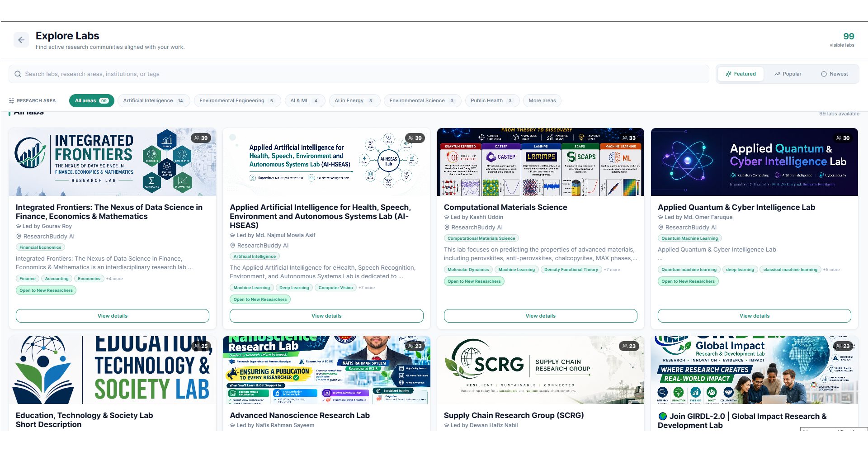Click the Molecular Dynamics tag
The width and height of the screenshot is (868, 466).
tap(468, 270)
